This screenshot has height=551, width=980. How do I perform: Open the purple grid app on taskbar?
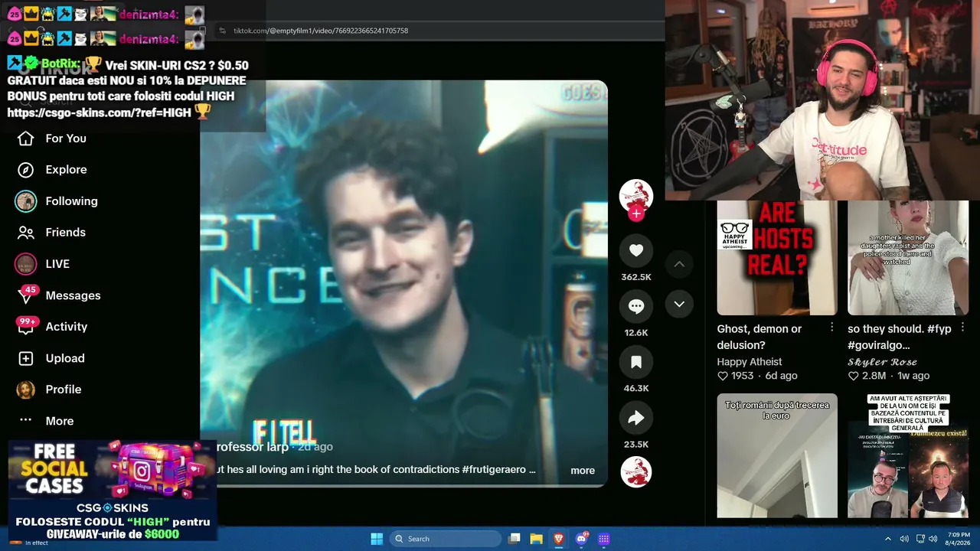pyautogui.click(x=603, y=539)
